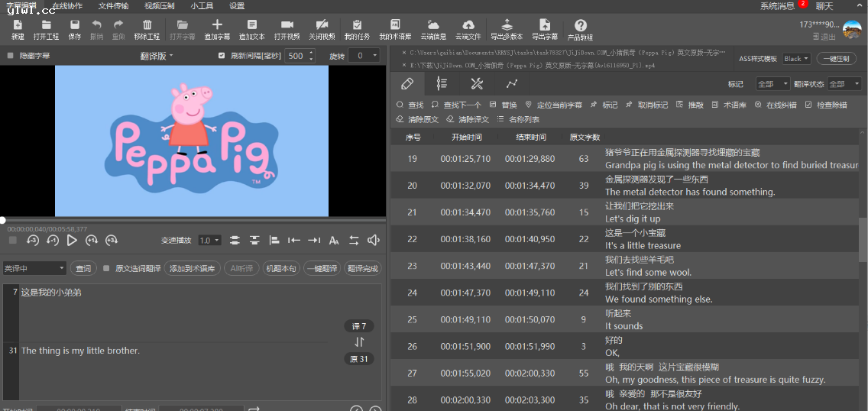Switch to the wrench tools tab
This screenshot has height=411, width=868.
tap(477, 83)
